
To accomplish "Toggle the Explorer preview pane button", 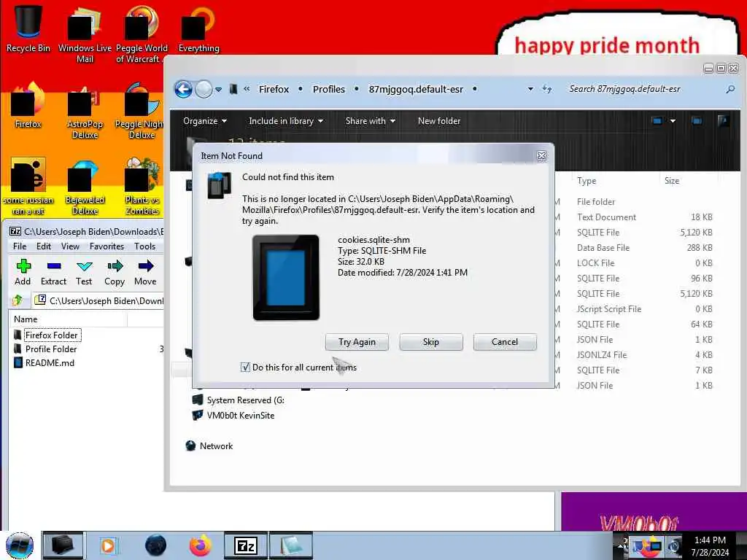I will [x=697, y=121].
